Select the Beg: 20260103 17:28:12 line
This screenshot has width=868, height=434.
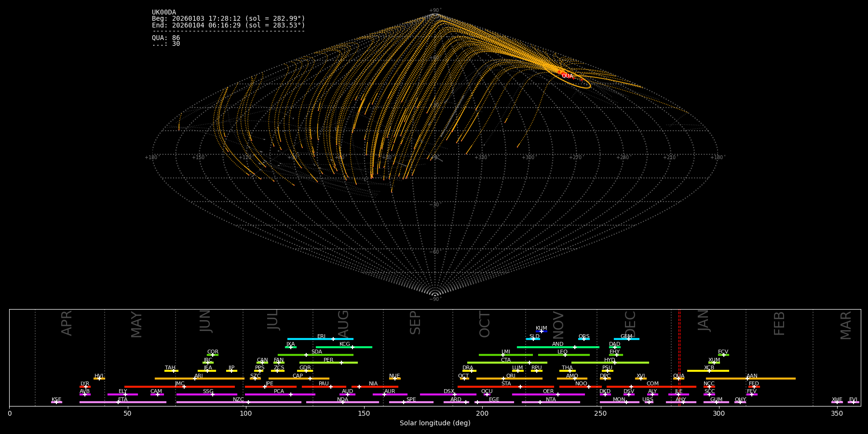229,19
